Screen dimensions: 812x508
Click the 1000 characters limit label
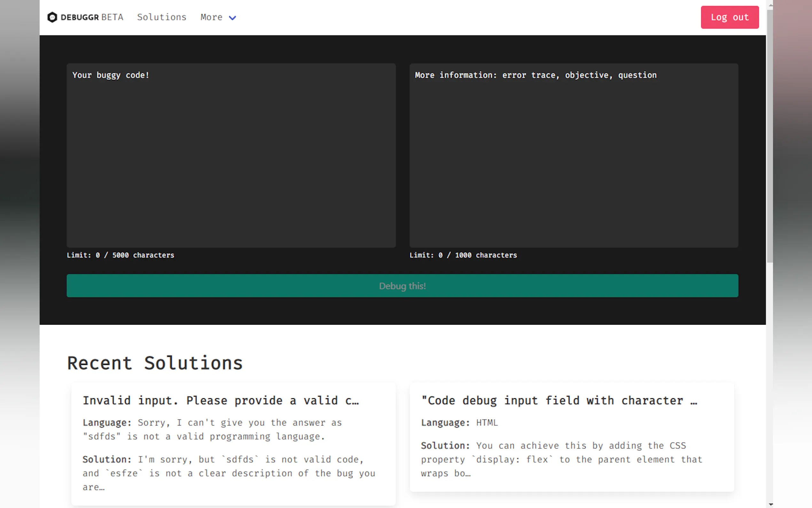click(463, 255)
